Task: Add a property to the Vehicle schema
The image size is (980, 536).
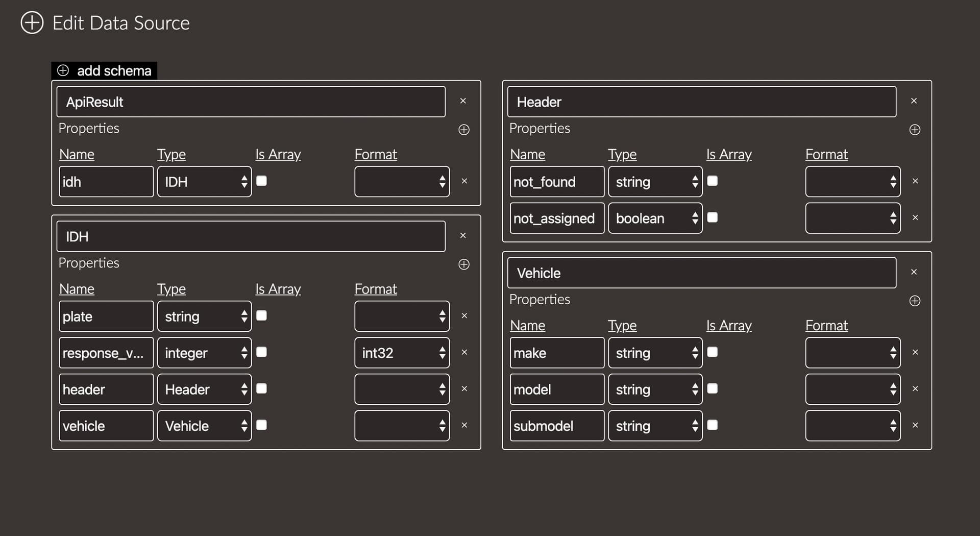Action: pyautogui.click(x=914, y=301)
